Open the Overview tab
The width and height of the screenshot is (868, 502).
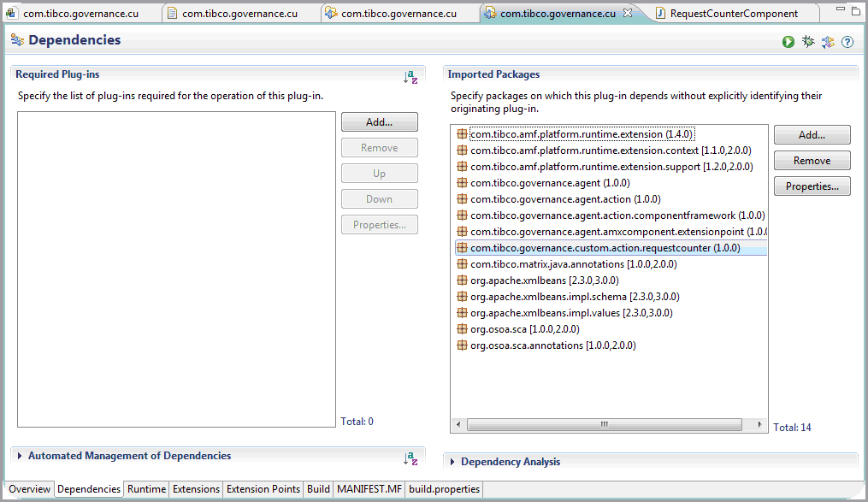click(x=29, y=489)
